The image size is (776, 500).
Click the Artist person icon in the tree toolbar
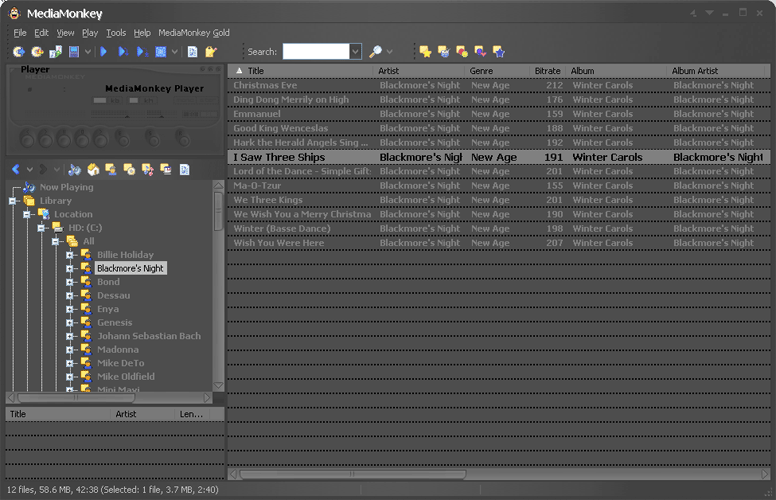[x=111, y=170]
